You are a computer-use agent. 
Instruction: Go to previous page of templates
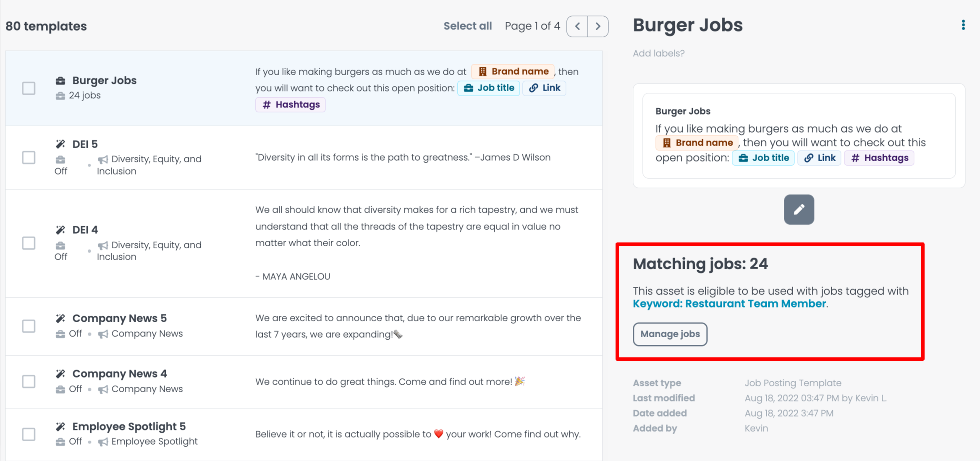pyautogui.click(x=577, y=26)
